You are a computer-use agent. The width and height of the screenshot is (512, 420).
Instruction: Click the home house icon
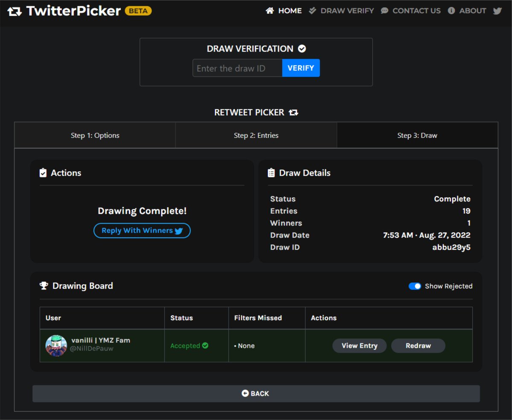pyautogui.click(x=270, y=11)
